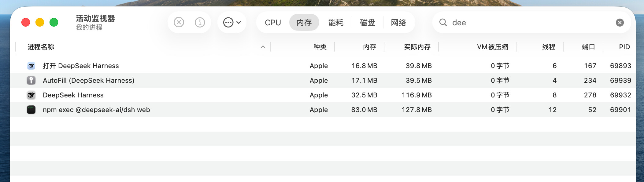This screenshot has height=182, width=644.
Task: Click PID 69893 cell
Action: (620, 66)
